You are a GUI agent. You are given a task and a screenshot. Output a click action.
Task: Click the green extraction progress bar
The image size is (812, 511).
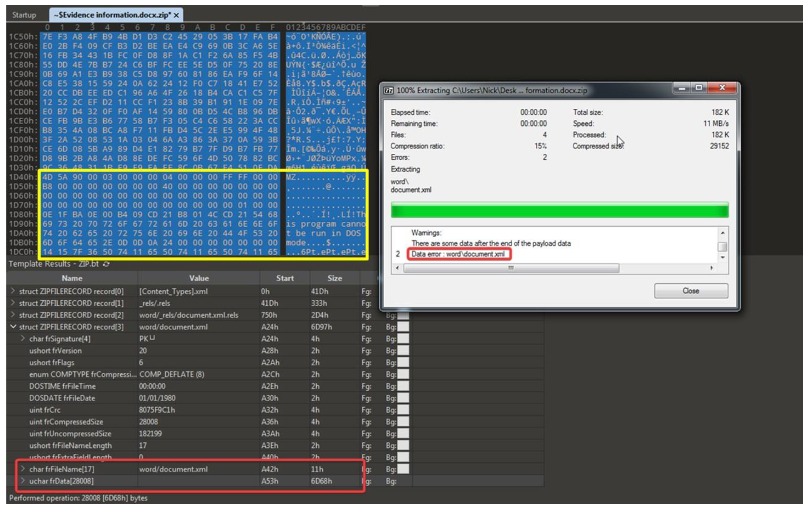tap(559, 210)
